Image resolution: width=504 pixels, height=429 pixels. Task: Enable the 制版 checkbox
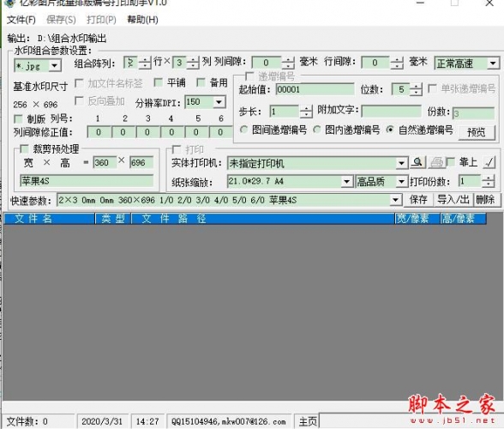18,118
